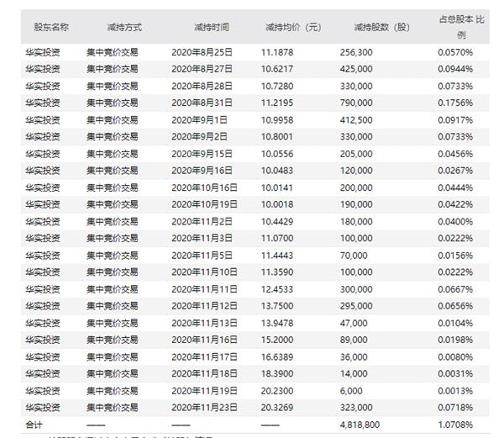This screenshot has height=438, width=504.
Task: Click the price value 20.3269
Action: (277, 408)
